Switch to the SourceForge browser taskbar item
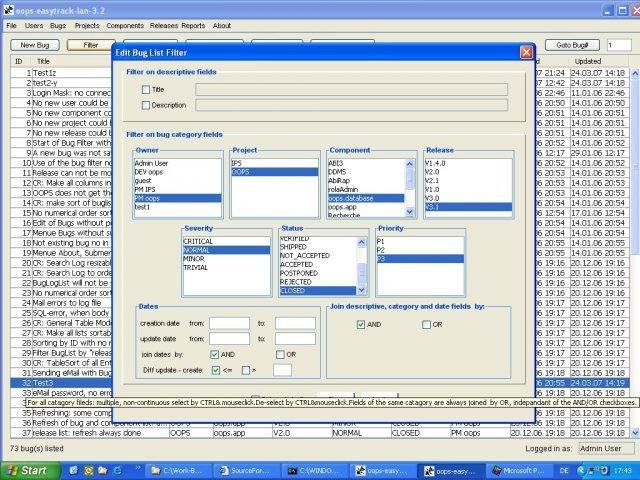640x480 pixels. coord(246,471)
